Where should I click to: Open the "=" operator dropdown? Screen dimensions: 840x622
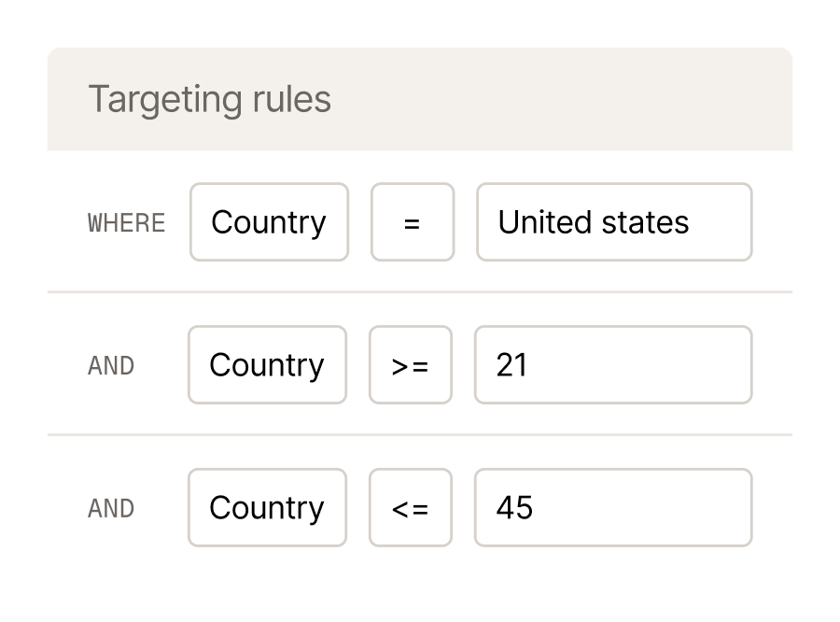[x=413, y=222]
